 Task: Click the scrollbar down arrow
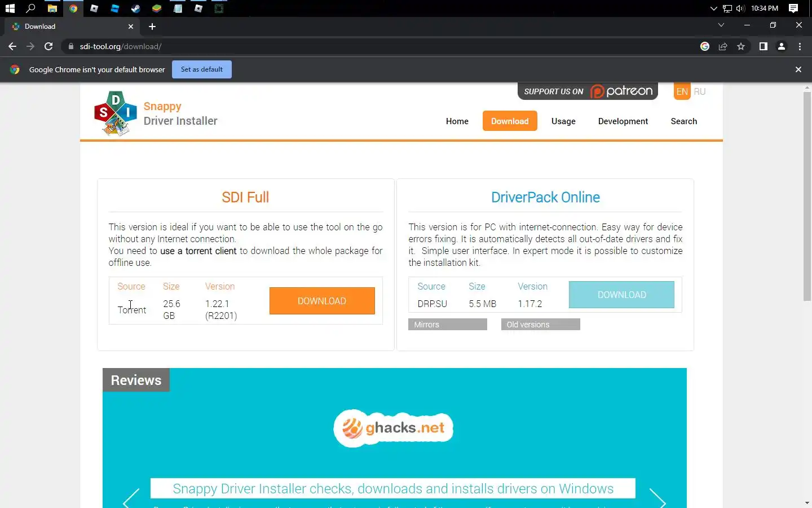[x=807, y=502]
